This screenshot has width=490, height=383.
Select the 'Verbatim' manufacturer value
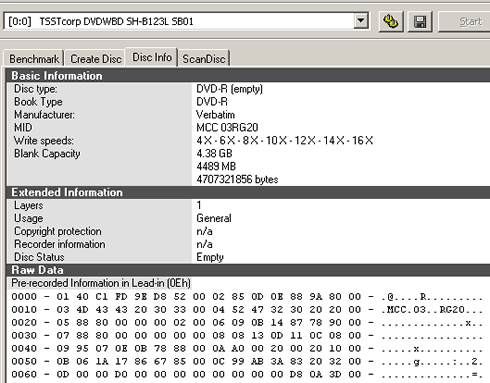click(215, 115)
